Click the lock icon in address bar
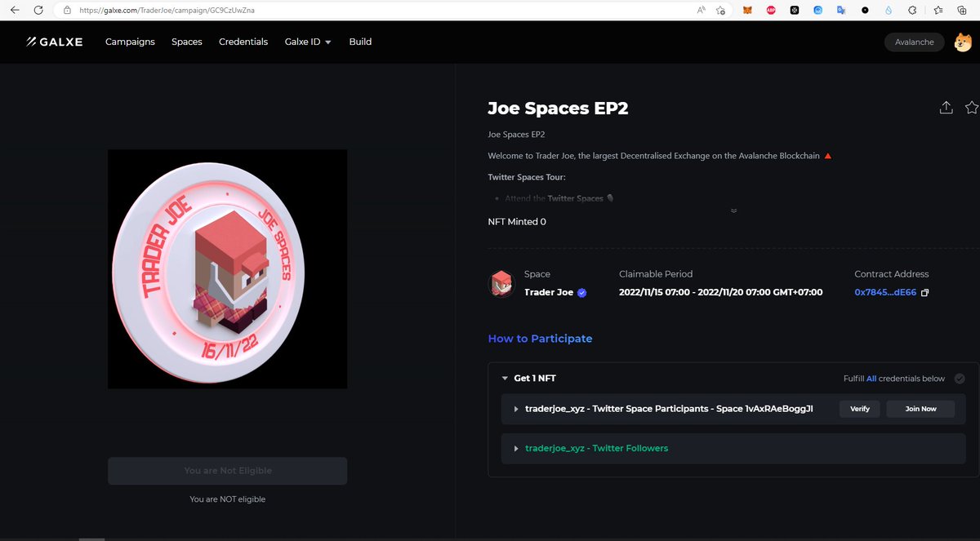Viewport: 980px width, 541px height. coord(67,10)
